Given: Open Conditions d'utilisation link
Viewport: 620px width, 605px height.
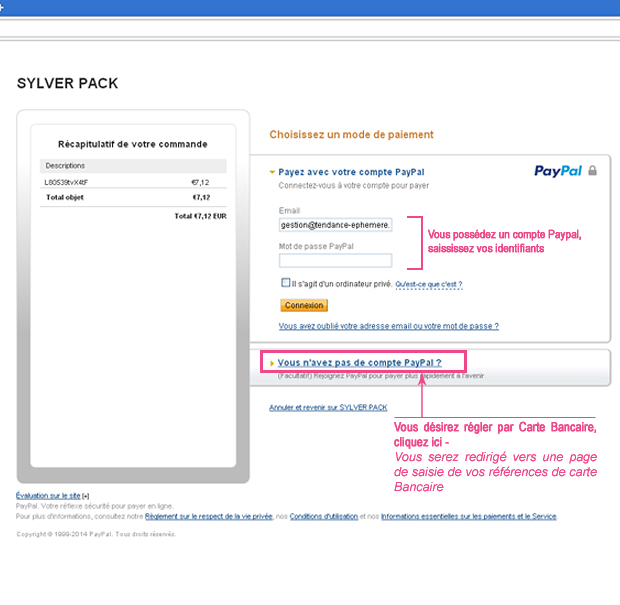Looking at the screenshot, I should [x=324, y=516].
